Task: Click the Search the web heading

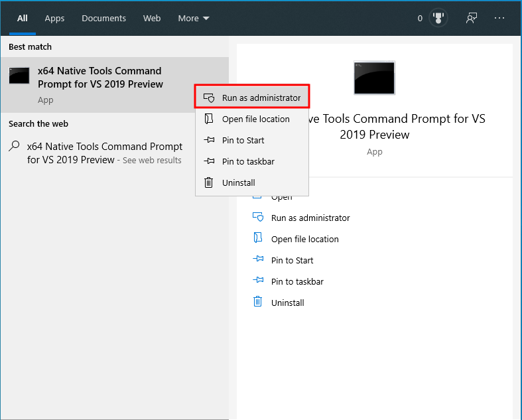Action: tap(38, 124)
